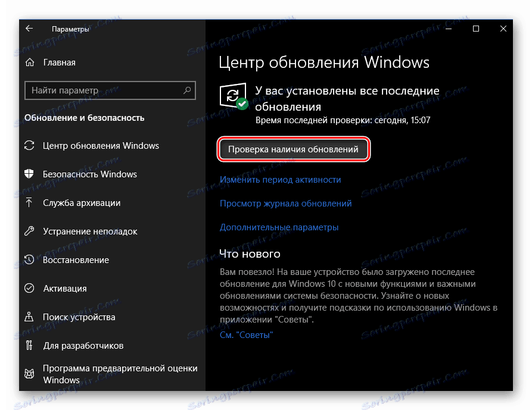
Task: Click the Что нового heading
Action: click(250, 253)
